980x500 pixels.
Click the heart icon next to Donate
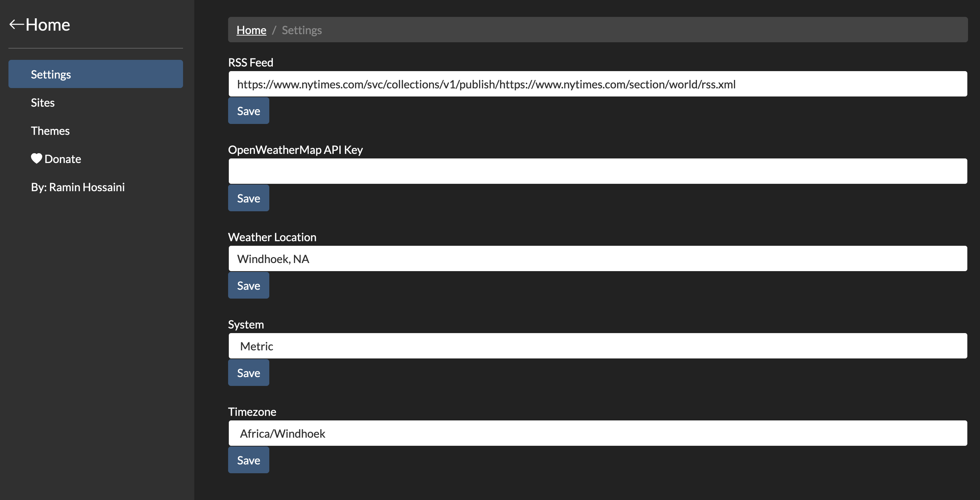tap(37, 159)
